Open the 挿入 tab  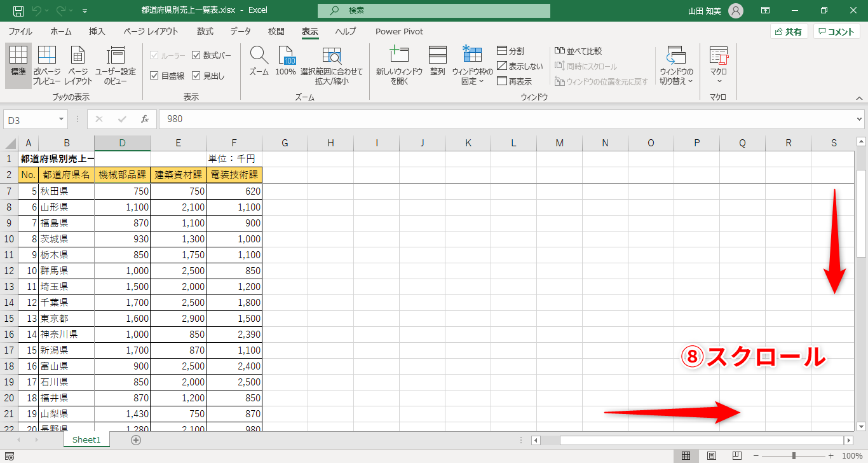click(97, 31)
